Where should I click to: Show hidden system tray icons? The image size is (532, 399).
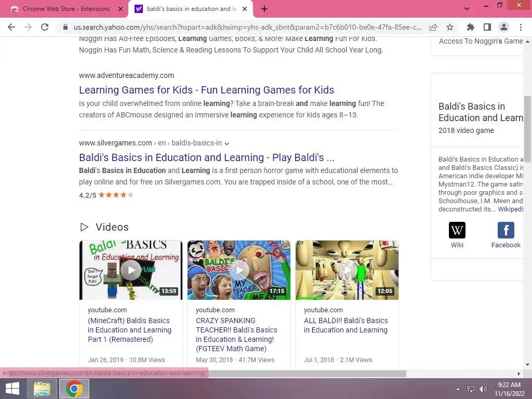click(458, 389)
